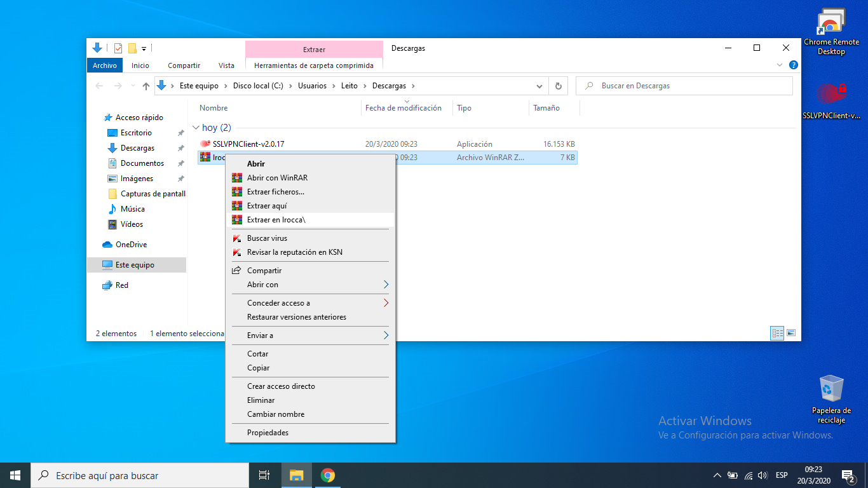868x488 pixels.
Task: Click Leito in the address path
Action: coord(349,86)
